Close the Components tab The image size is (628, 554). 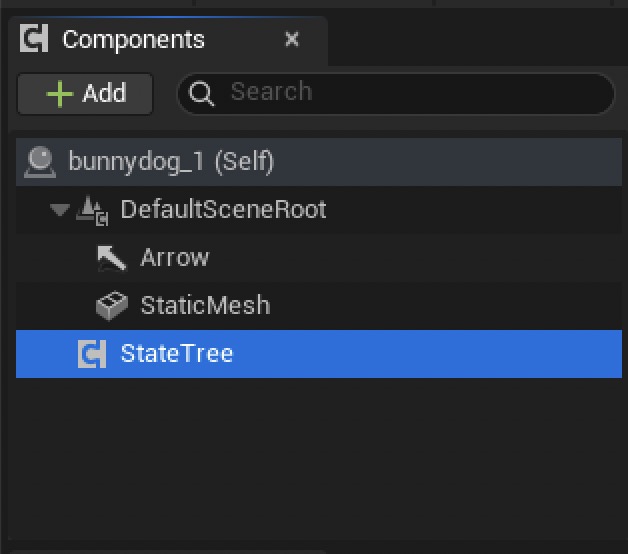tap(292, 40)
